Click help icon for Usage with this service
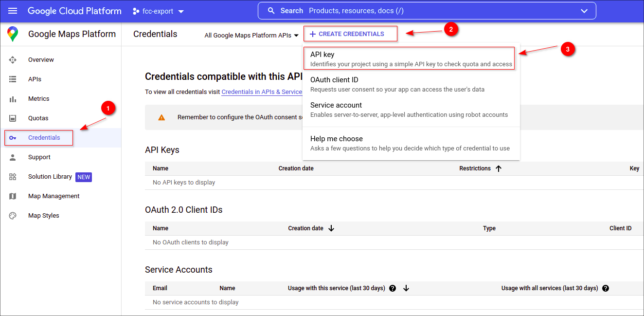The height and width of the screenshot is (316, 644). pyautogui.click(x=393, y=288)
